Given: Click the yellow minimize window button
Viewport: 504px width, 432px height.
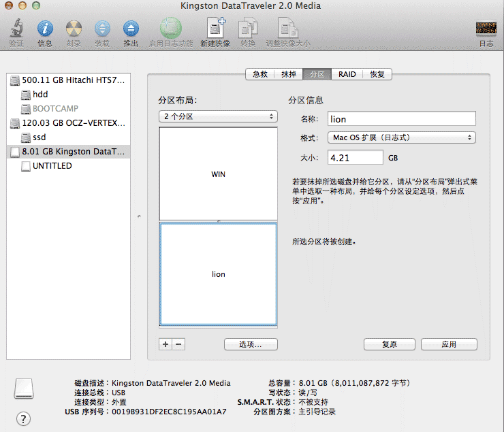Looking at the screenshot, I should tap(22, 5).
